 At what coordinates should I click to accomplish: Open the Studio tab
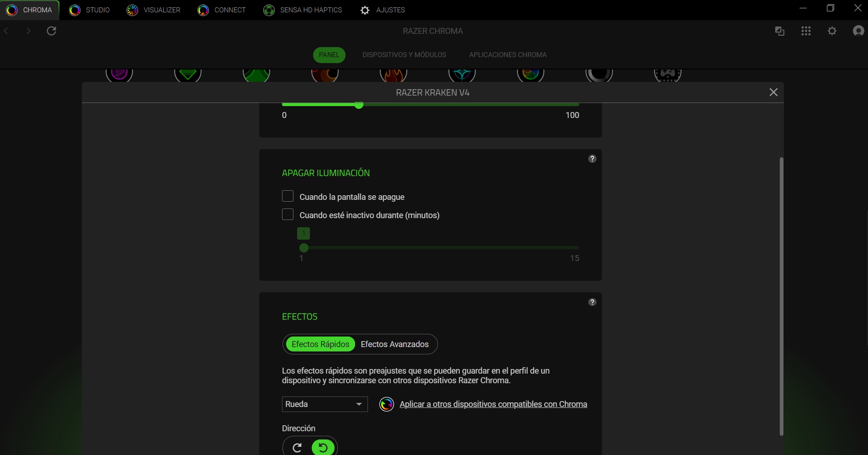click(90, 10)
